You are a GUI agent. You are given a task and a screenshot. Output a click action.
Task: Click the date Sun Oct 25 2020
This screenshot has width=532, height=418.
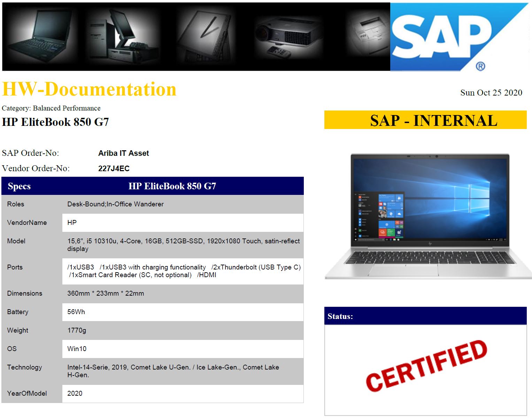click(491, 92)
